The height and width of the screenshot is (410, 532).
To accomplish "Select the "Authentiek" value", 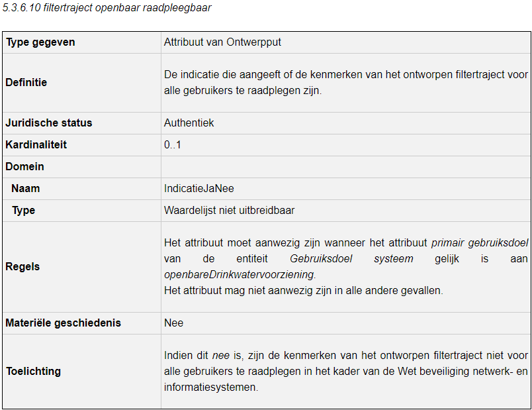I will (189, 123).
